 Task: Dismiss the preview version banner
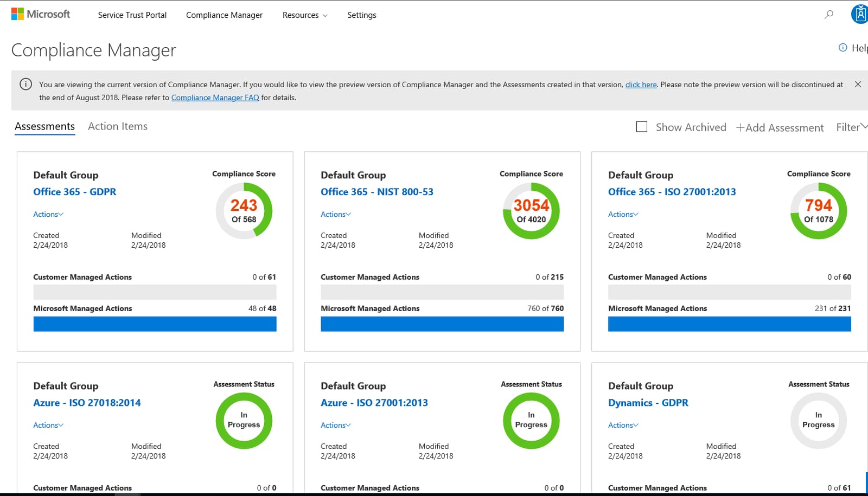click(858, 85)
